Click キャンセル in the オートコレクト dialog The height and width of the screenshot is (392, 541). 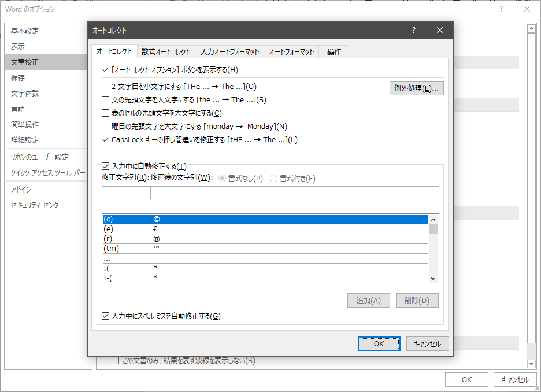click(x=428, y=343)
